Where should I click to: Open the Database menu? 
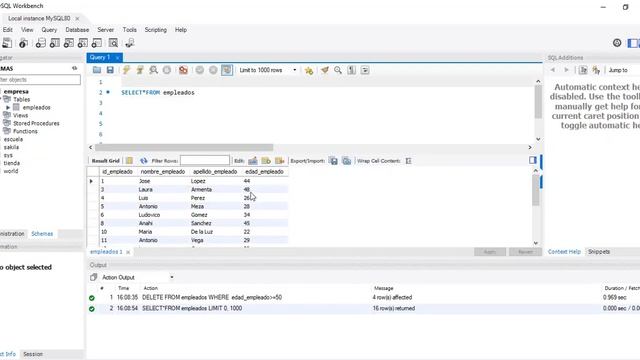point(77,30)
